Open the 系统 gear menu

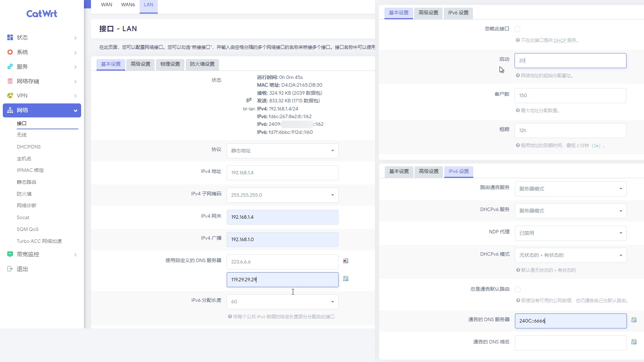(42, 52)
